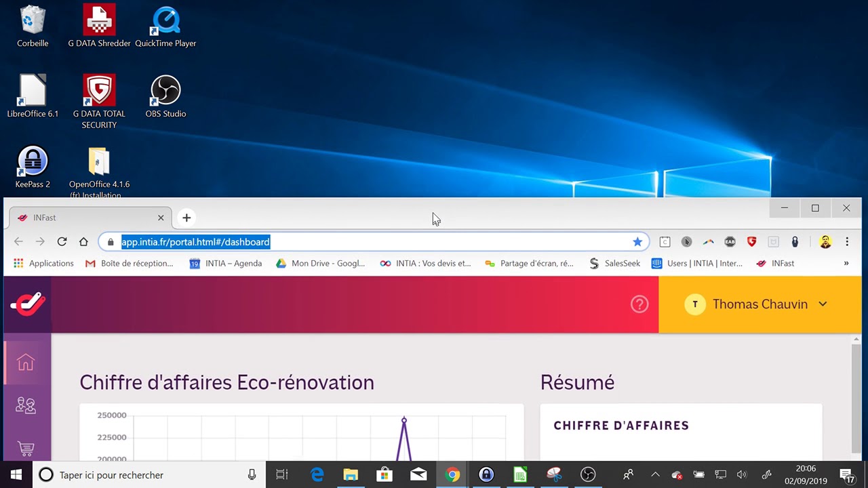Open INTIA – Agenda bookmark
The width and height of the screenshot is (868, 488).
point(226,263)
